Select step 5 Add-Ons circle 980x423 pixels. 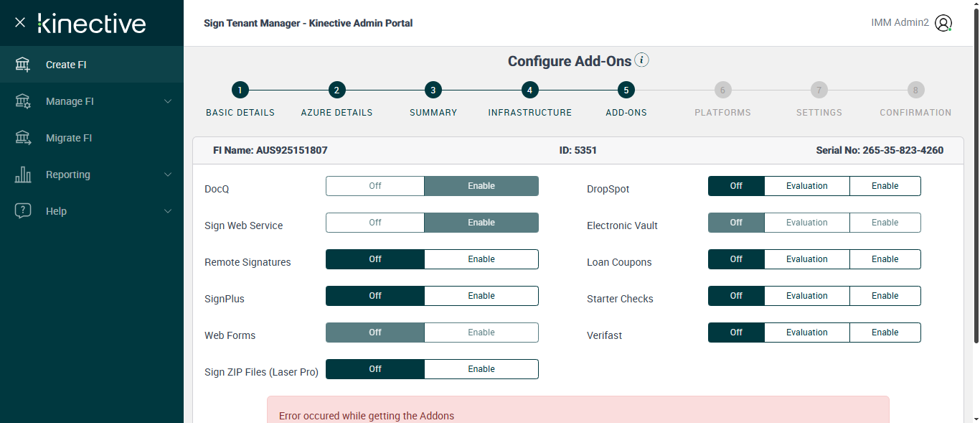click(x=626, y=90)
